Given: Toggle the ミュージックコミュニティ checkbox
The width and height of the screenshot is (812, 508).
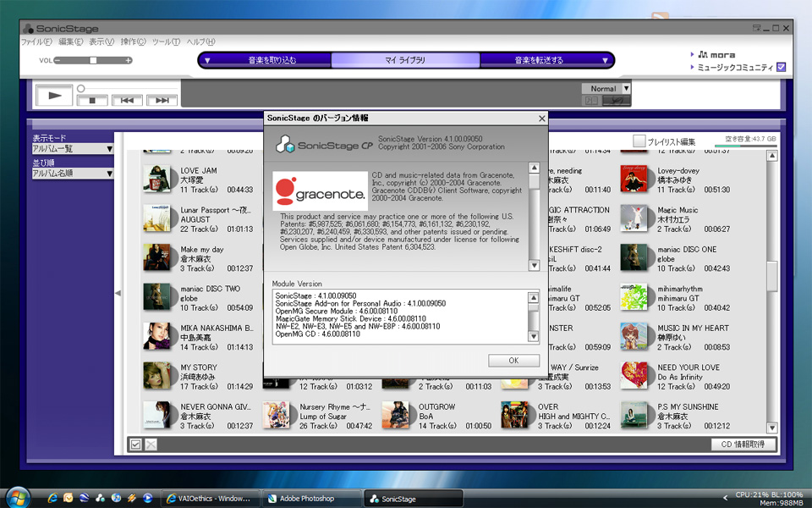Looking at the screenshot, I should tap(782, 67).
